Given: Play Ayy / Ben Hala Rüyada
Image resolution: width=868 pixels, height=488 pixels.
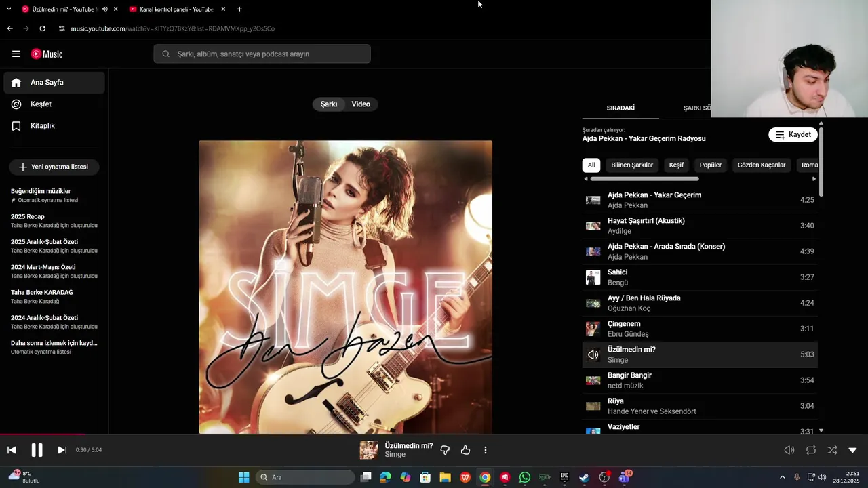Looking at the screenshot, I should (x=700, y=303).
